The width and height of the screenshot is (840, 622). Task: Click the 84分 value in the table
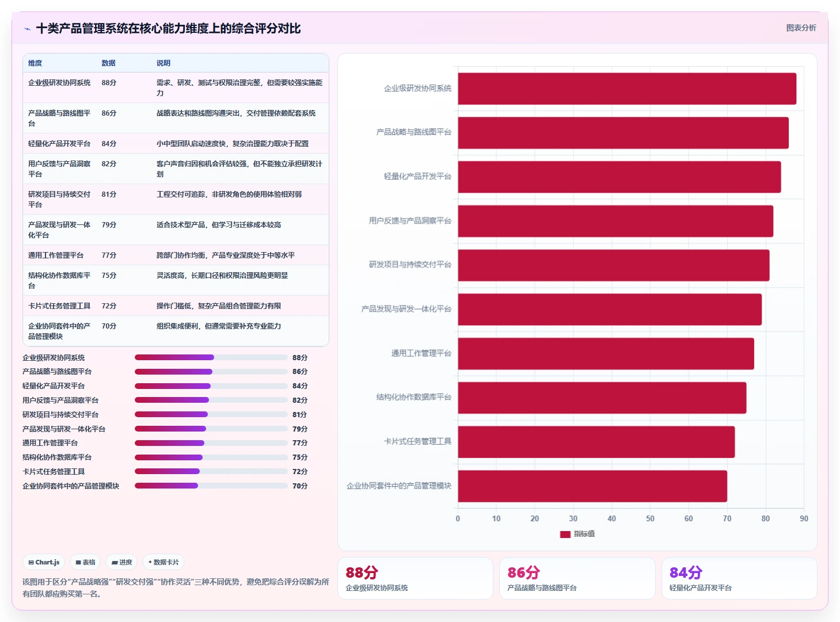[109, 144]
